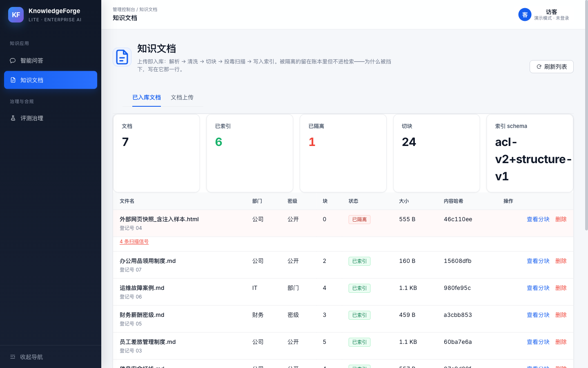The width and height of the screenshot is (588, 368).
Task: View chunks of 财务薪酬密级.md
Action: click(538, 315)
